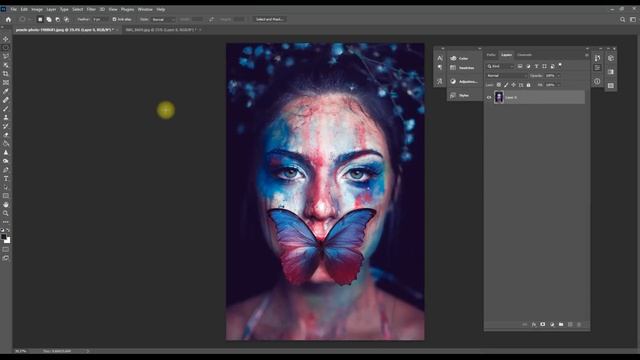Screen dimensions: 640x360
Task: Create a new group folder icon
Action: tap(561, 324)
